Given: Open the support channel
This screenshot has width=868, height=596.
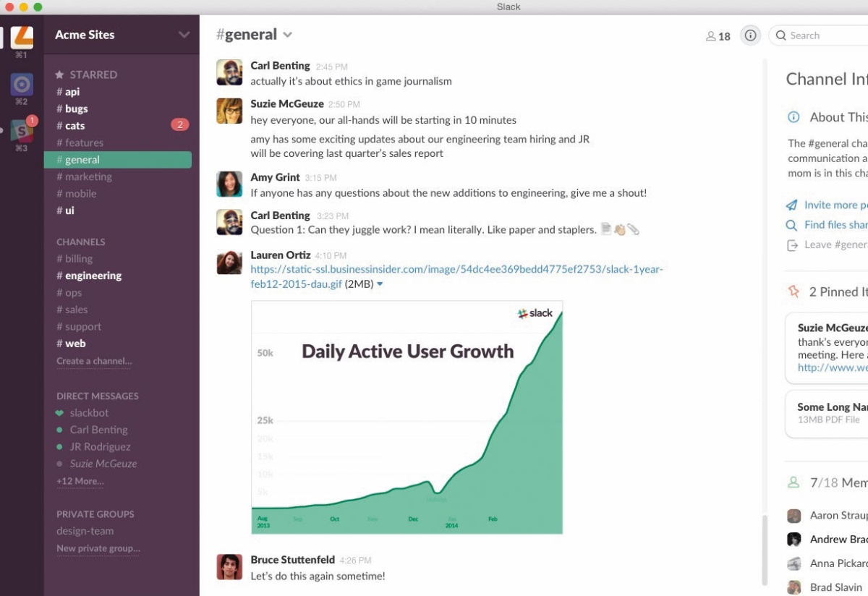Looking at the screenshot, I should coord(79,327).
